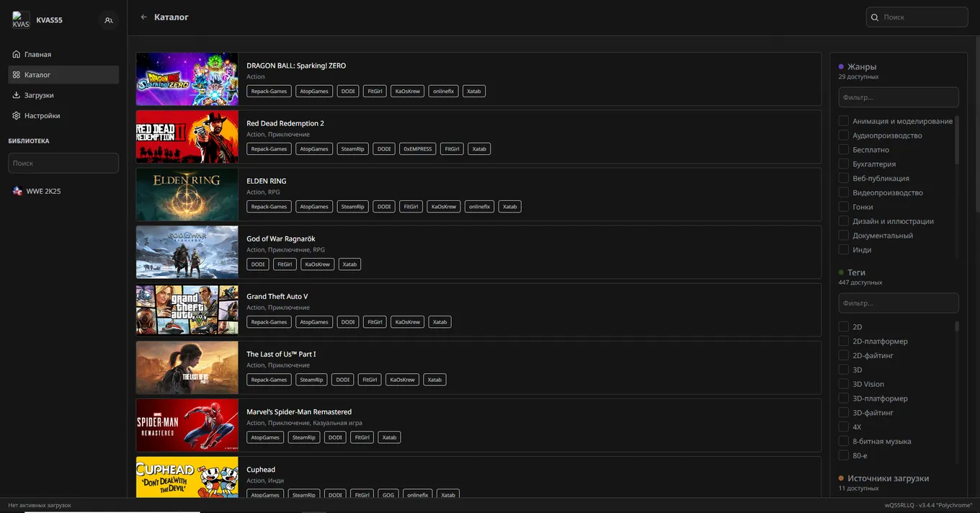Image resolution: width=980 pixels, height=513 pixels.
Task: Click the Жанры list scrollbar
Action: (x=957, y=140)
